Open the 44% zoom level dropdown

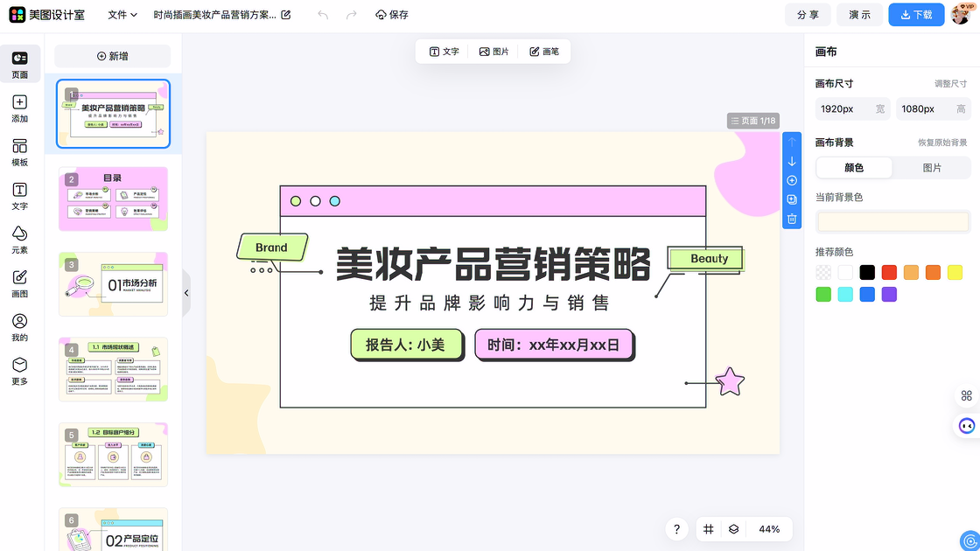coord(769,529)
